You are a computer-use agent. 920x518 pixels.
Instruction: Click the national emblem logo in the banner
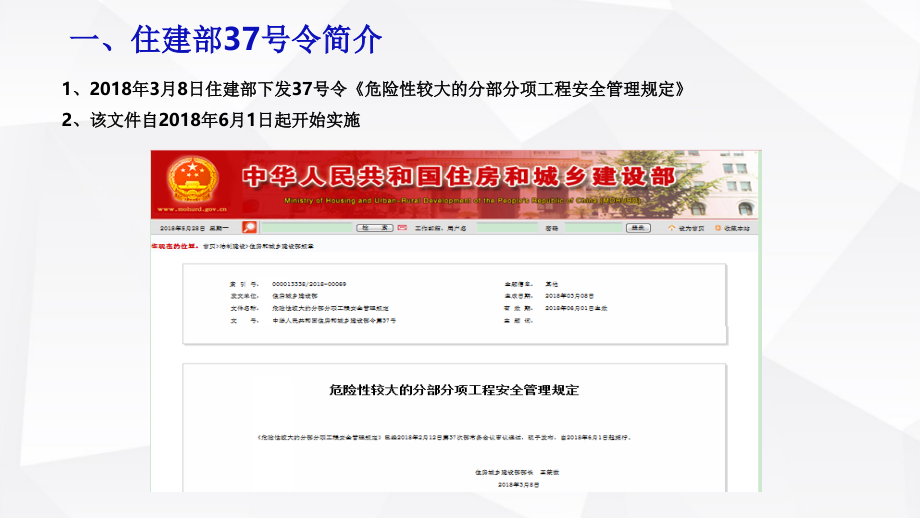[193, 179]
